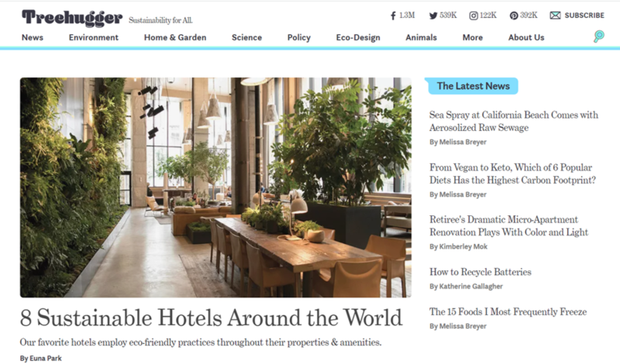Image resolution: width=620 pixels, height=364 pixels.
Task: Click the Twitter bird icon
Action: (x=433, y=15)
